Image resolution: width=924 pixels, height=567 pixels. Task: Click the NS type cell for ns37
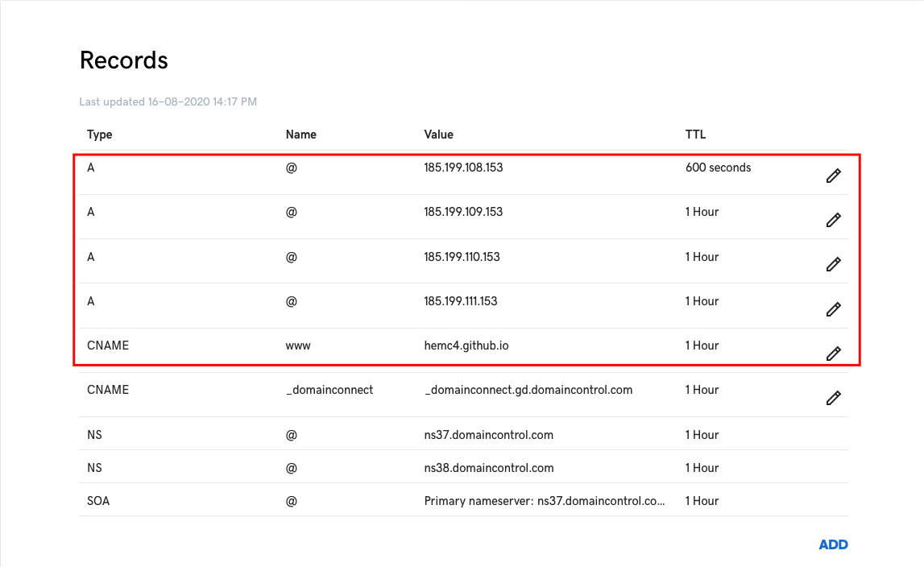(x=94, y=435)
